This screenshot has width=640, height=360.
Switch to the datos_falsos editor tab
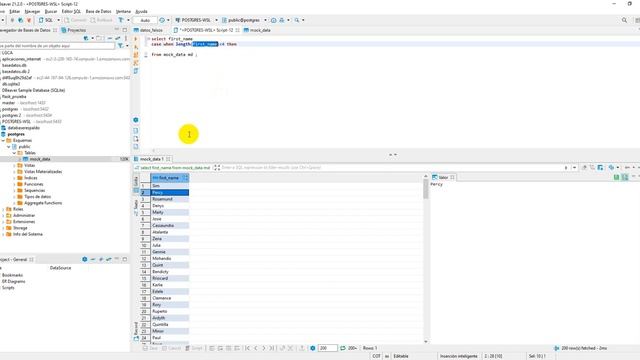click(x=149, y=30)
